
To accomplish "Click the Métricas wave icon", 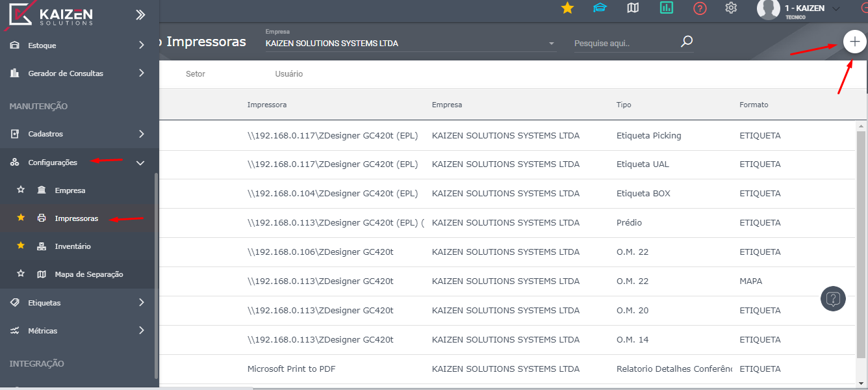I will coord(14,331).
